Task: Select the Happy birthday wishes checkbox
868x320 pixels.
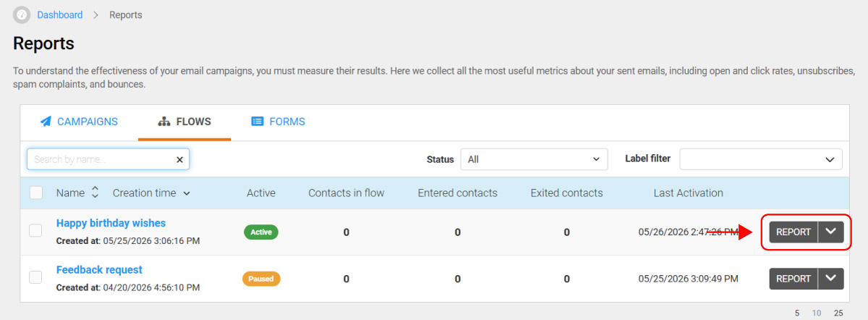Action: (35, 230)
